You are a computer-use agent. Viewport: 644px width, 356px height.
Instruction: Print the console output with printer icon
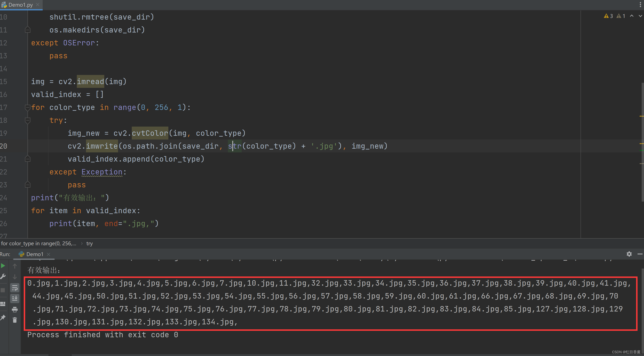[x=15, y=310]
